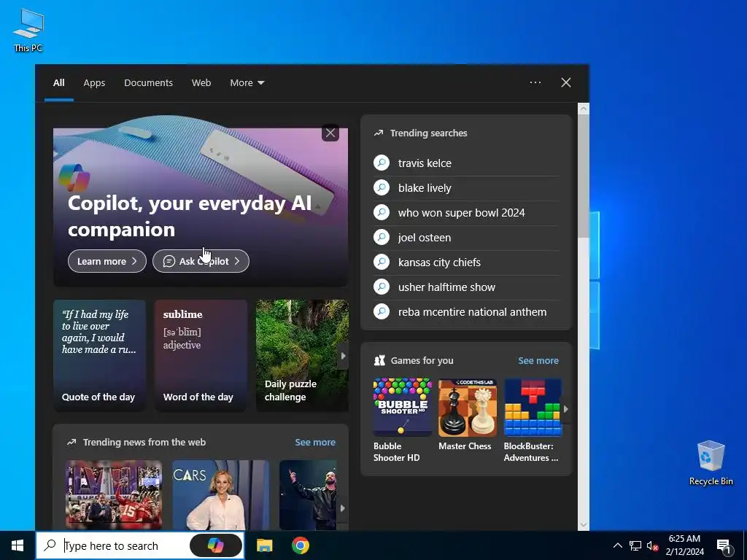Open the Bubble Shooter HD game thumbnail
Image resolution: width=747 pixels, height=560 pixels.
click(402, 407)
